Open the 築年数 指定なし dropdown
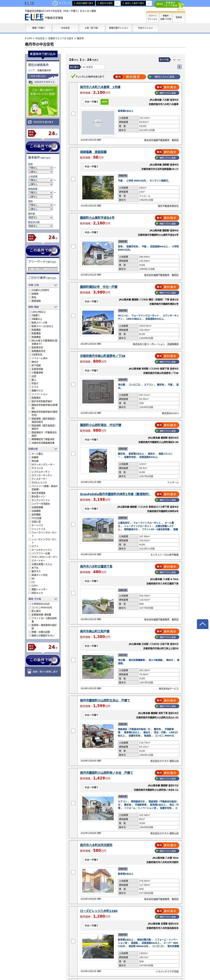 tap(40, 218)
